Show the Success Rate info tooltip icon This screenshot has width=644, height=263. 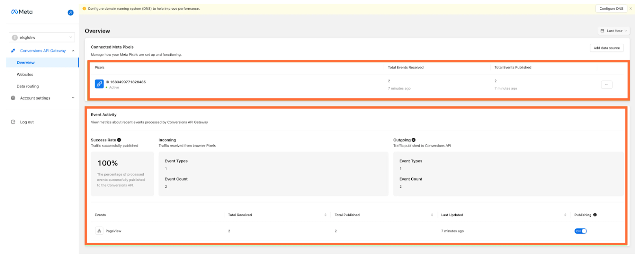[119, 140]
